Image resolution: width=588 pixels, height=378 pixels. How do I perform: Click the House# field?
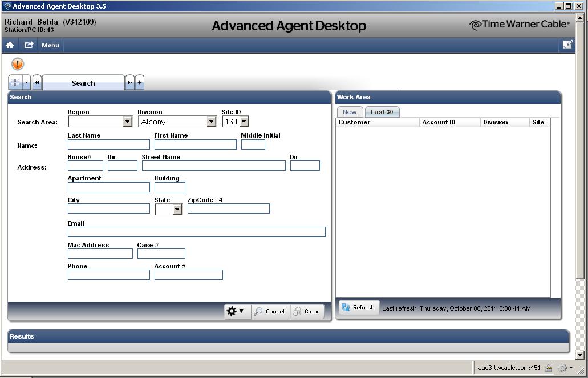[86, 166]
